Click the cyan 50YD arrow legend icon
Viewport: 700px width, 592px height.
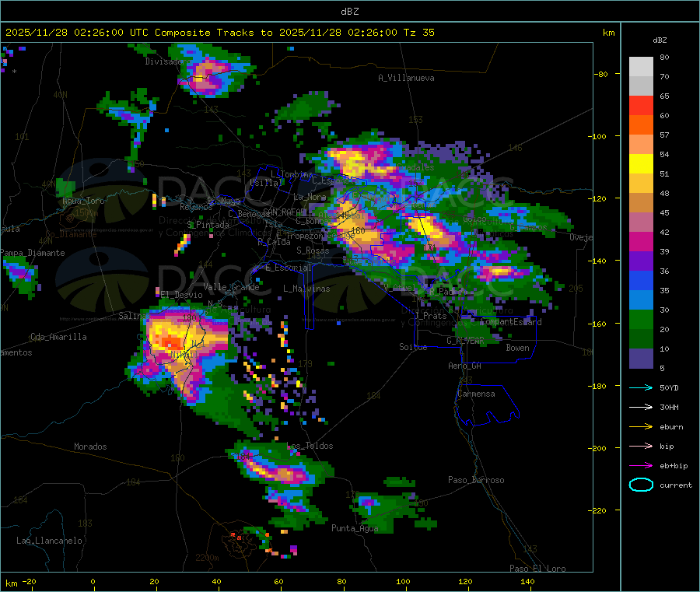pyautogui.click(x=641, y=387)
